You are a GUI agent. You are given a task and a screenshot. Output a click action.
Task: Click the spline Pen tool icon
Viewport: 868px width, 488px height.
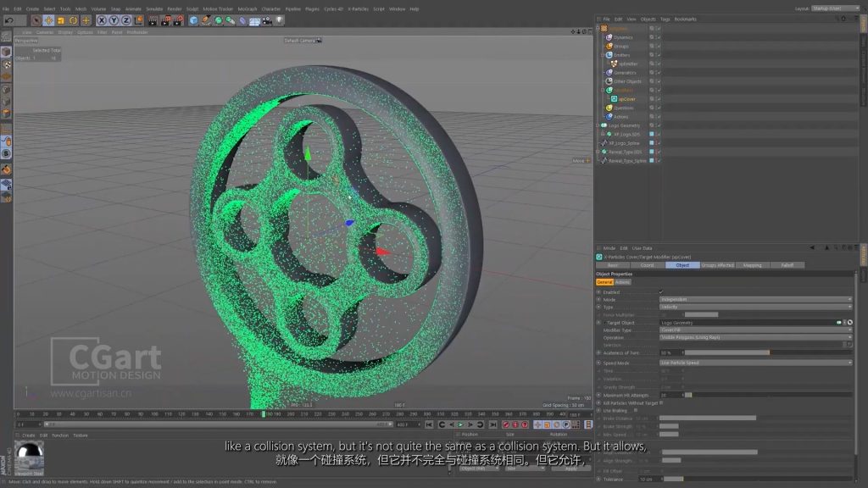tap(205, 20)
